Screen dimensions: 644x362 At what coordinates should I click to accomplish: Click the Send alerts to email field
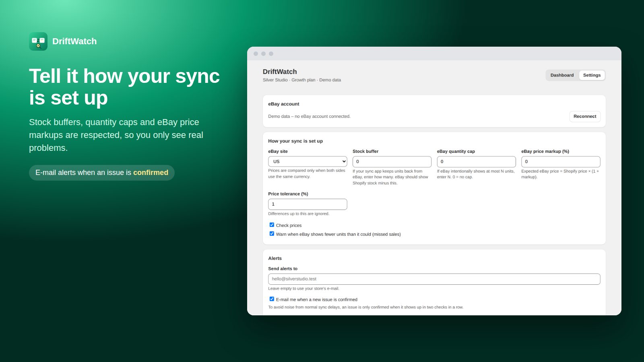point(434,279)
